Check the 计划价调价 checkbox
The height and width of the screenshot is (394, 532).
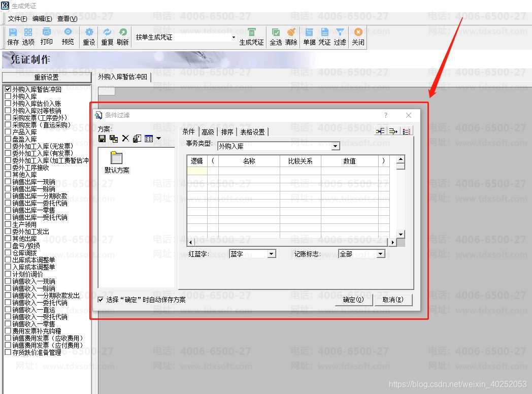click(8, 274)
